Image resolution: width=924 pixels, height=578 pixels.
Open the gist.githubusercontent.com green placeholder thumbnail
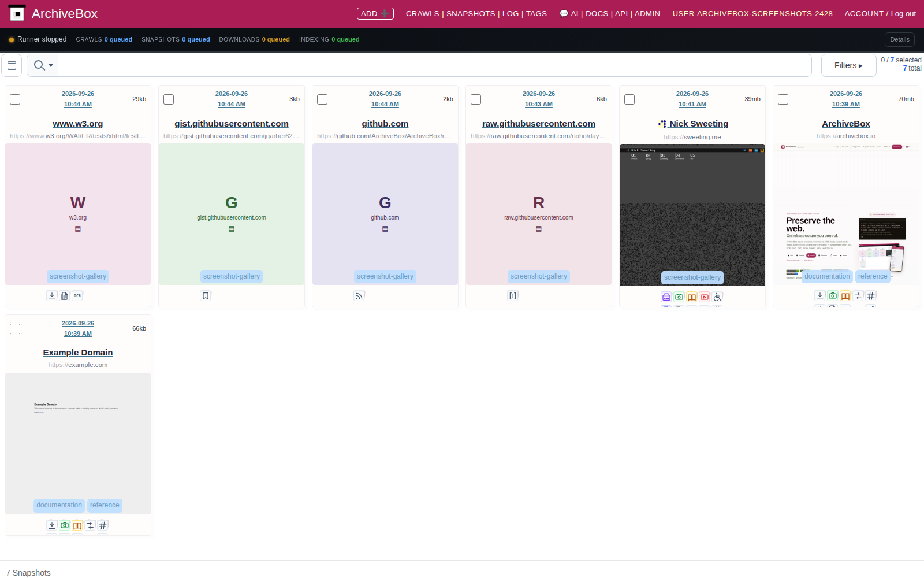coord(232,214)
